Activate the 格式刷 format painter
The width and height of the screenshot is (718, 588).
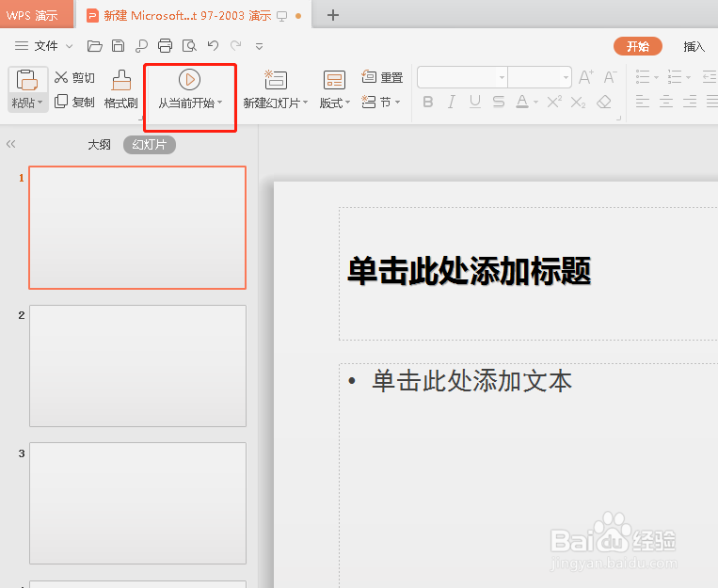tap(120, 89)
